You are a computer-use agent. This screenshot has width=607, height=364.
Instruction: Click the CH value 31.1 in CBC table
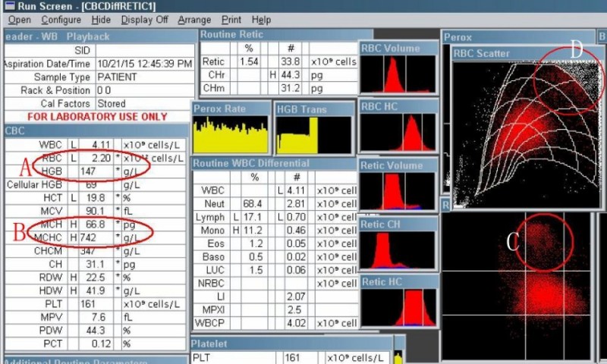tap(96, 264)
